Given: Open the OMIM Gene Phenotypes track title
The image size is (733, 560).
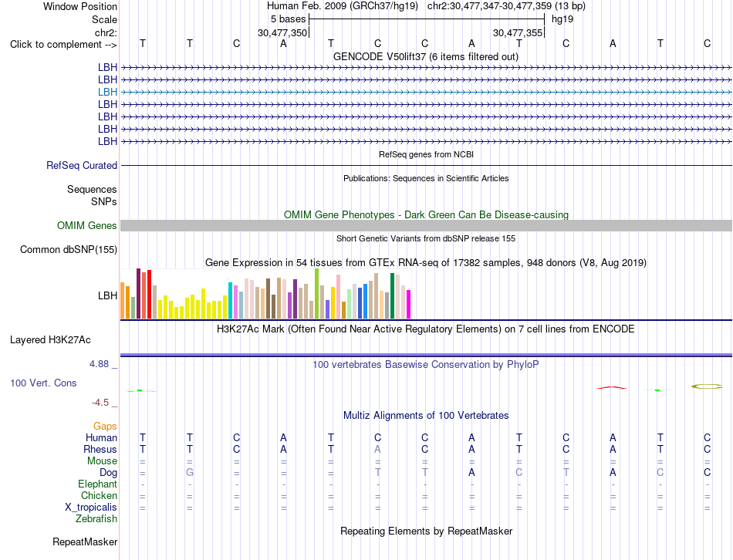Looking at the screenshot, I should pos(426,214).
